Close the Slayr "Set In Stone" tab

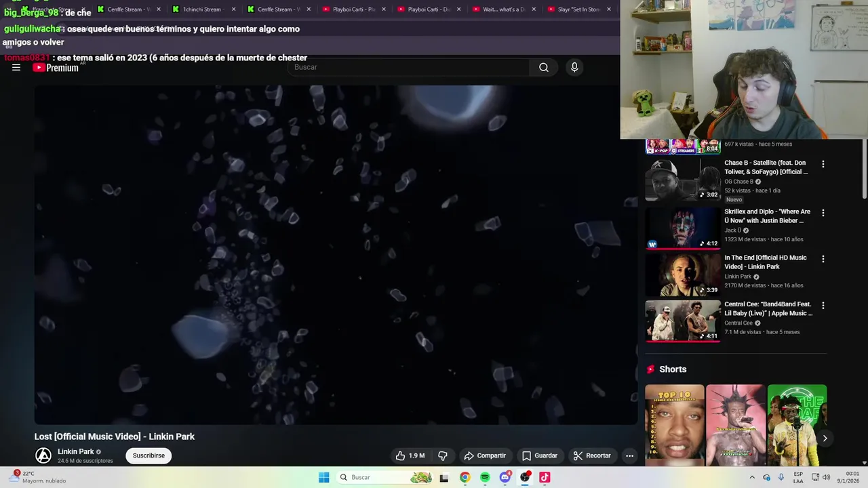[608, 9]
